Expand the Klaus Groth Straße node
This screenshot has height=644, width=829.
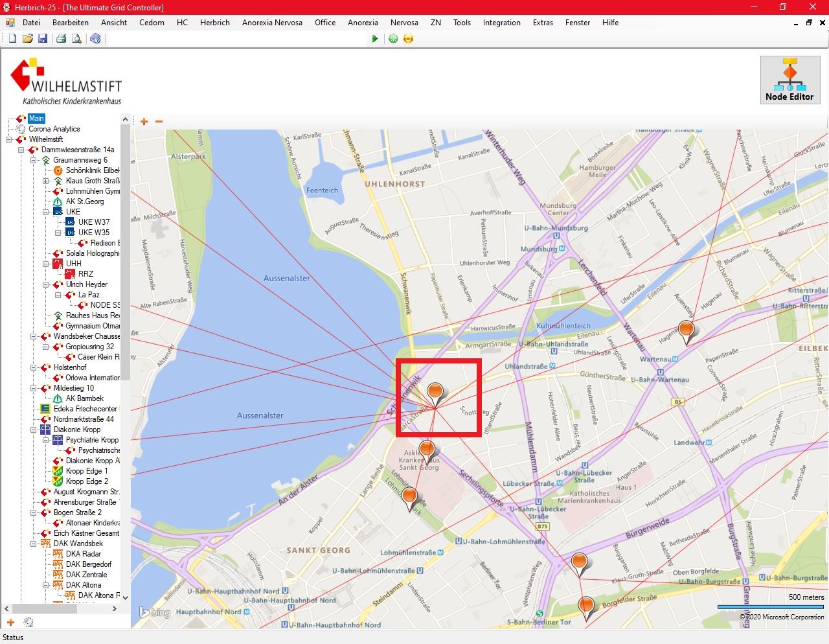point(46,181)
